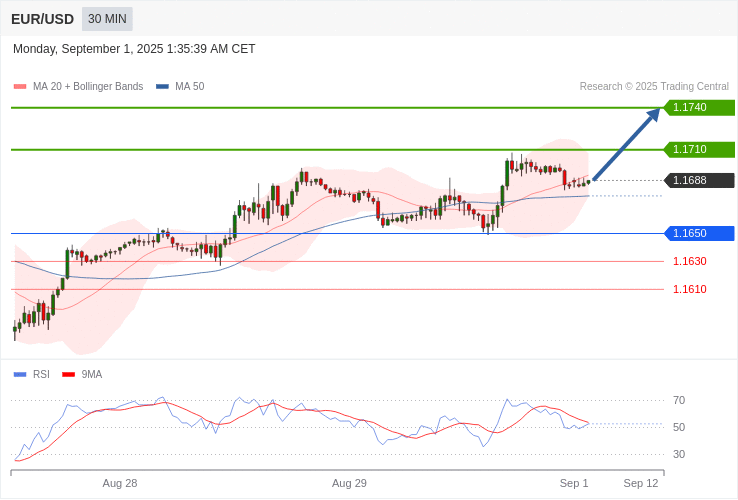The width and height of the screenshot is (738, 500).
Task: Click the RSI 50 axis level label
Action: click(x=679, y=427)
